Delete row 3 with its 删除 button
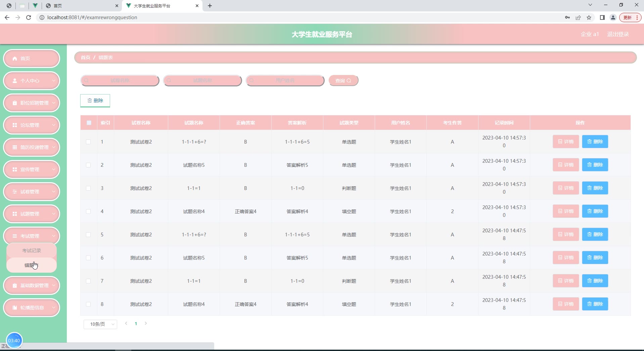Image resolution: width=644 pixels, height=351 pixels. coord(595,188)
